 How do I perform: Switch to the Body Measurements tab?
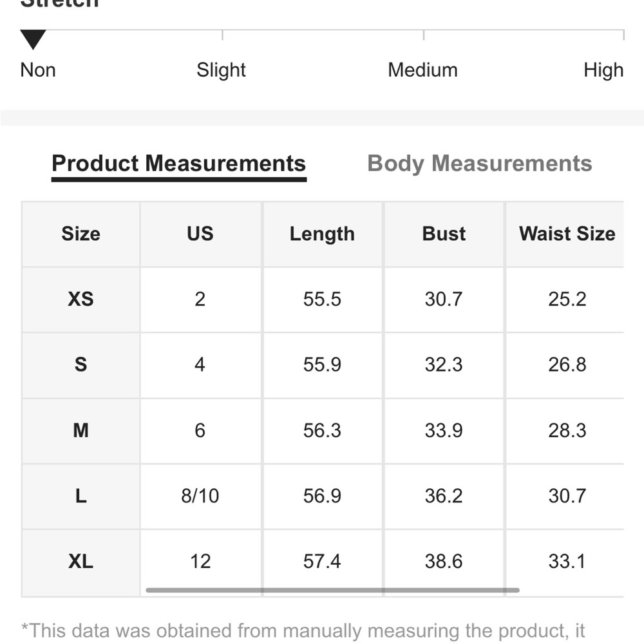479,164
